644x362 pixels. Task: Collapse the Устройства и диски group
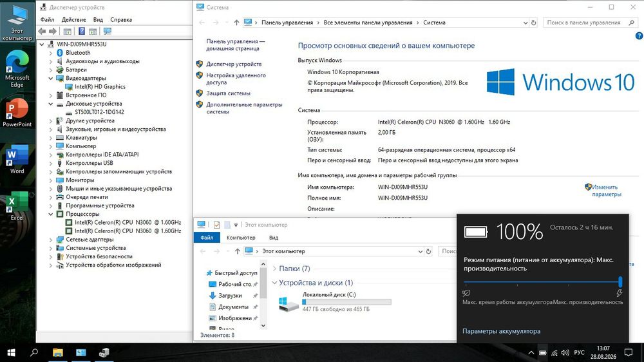(274, 283)
